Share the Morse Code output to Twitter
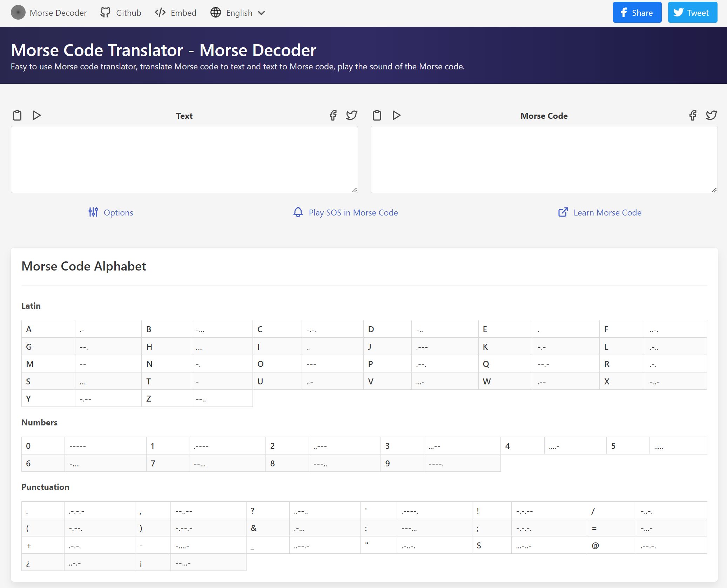The width and height of the screenshot is (727, 588). coord(712,115)
